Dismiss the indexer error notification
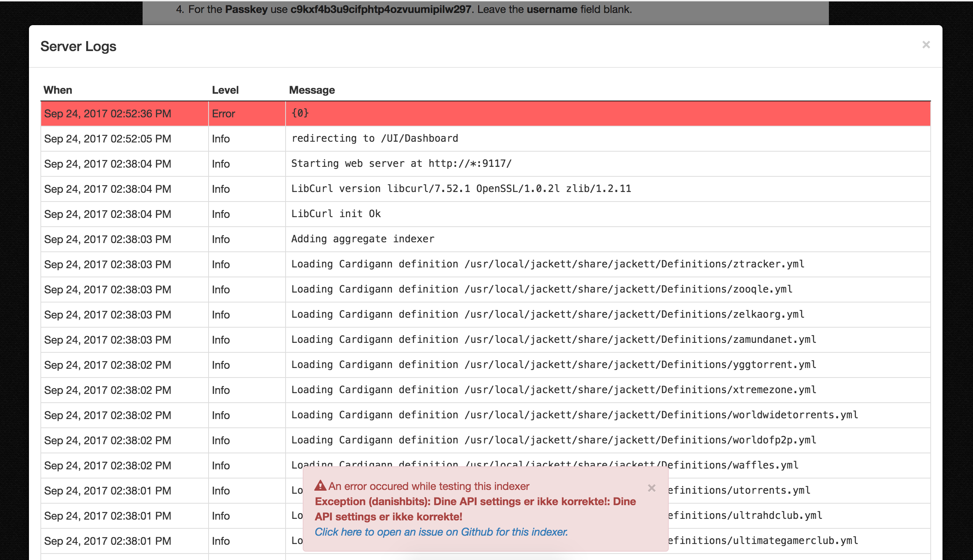This screenshot has height=560, width=973. tap(652, 488)
